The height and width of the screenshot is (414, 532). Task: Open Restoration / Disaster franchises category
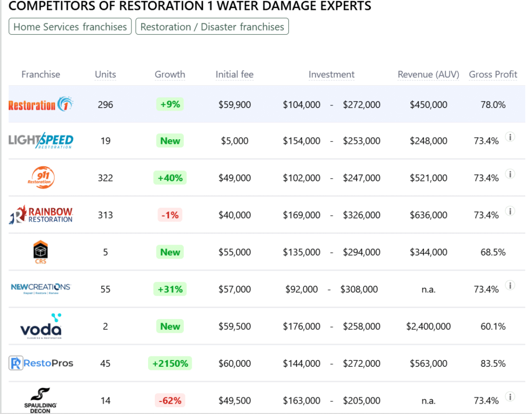click(x=212, y=26)
